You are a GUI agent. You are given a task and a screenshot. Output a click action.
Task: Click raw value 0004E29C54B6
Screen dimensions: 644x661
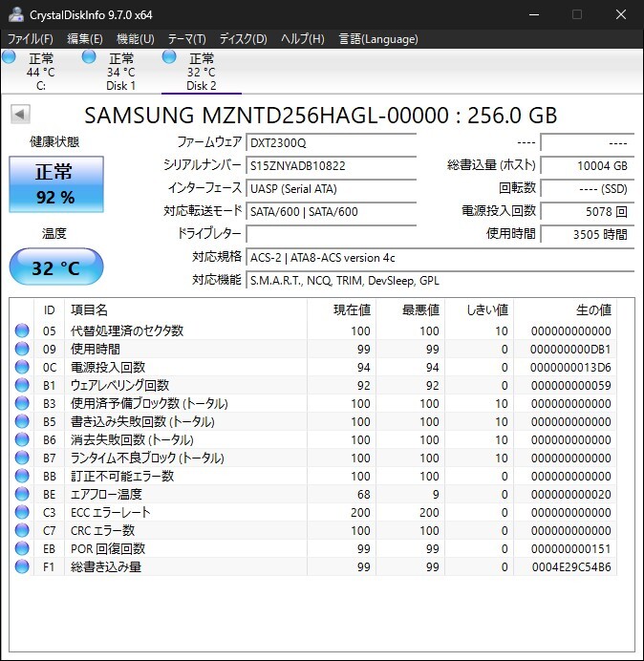pos(571,567)
